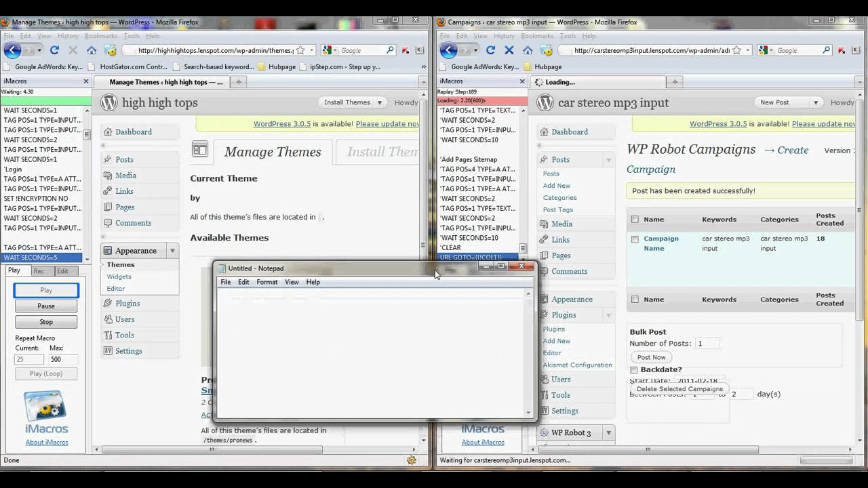Collapse Posts menu in car stereo sidebar
This screenshot has height=488, width=868.
pyautogui.click(x=608, y=160)
